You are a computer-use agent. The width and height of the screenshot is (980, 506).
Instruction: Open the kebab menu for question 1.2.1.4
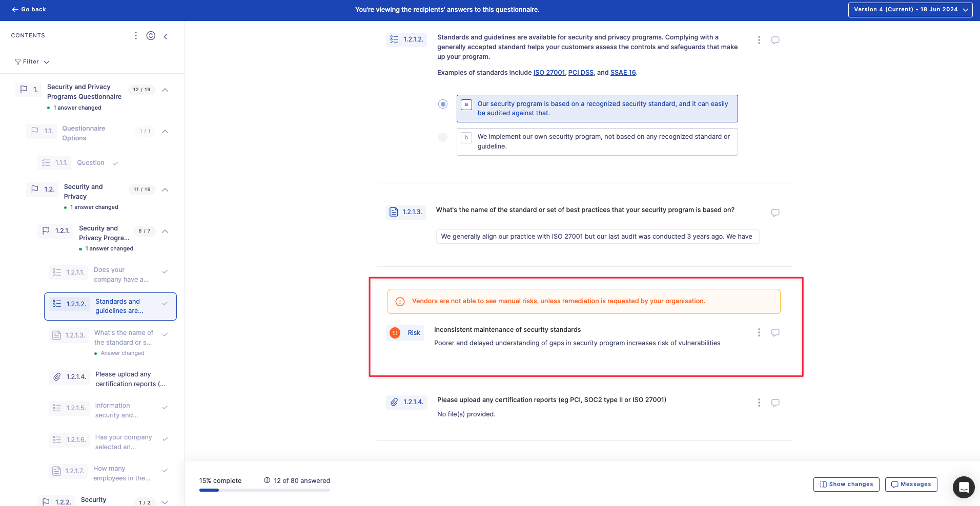[x=759, y=403]
